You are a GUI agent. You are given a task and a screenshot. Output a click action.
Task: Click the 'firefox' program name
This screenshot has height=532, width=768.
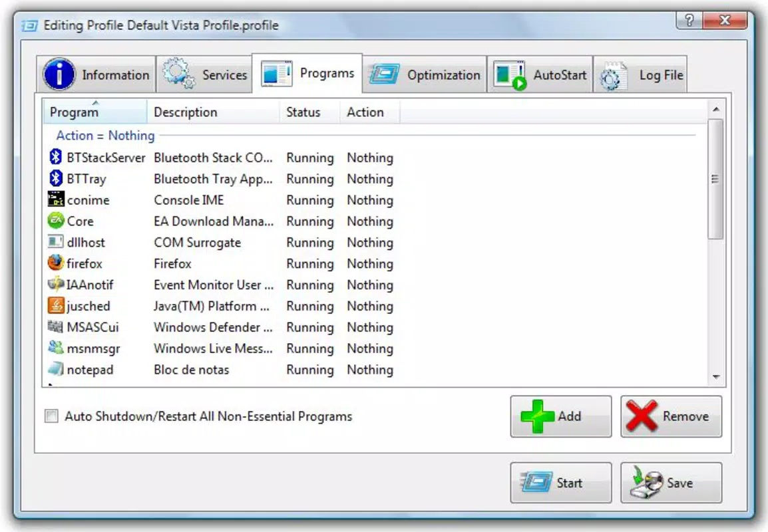point(85,263)
